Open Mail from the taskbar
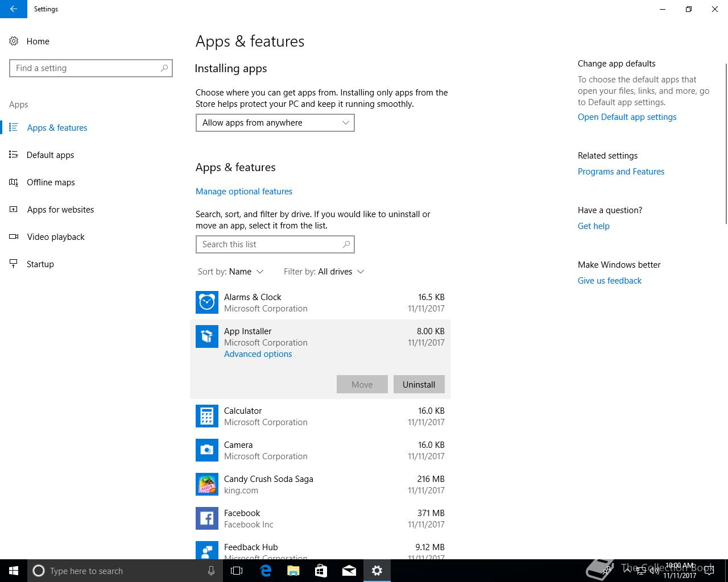728x582 pixels. [x=349, y=571]
